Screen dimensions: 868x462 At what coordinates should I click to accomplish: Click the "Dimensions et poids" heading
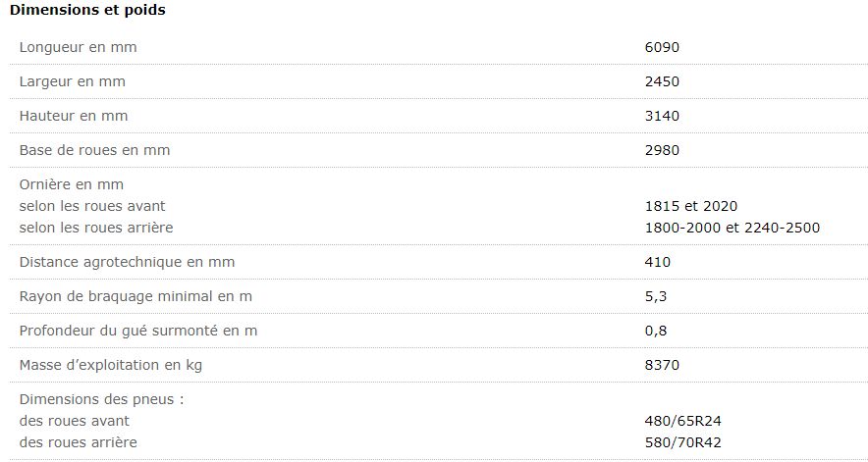[87, 11]
